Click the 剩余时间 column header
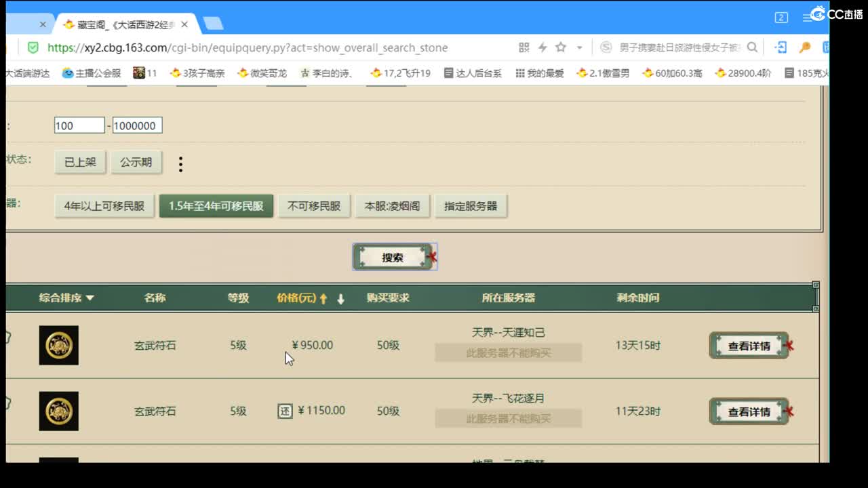This screenshot has width=868, height=488. coord(637,298)
